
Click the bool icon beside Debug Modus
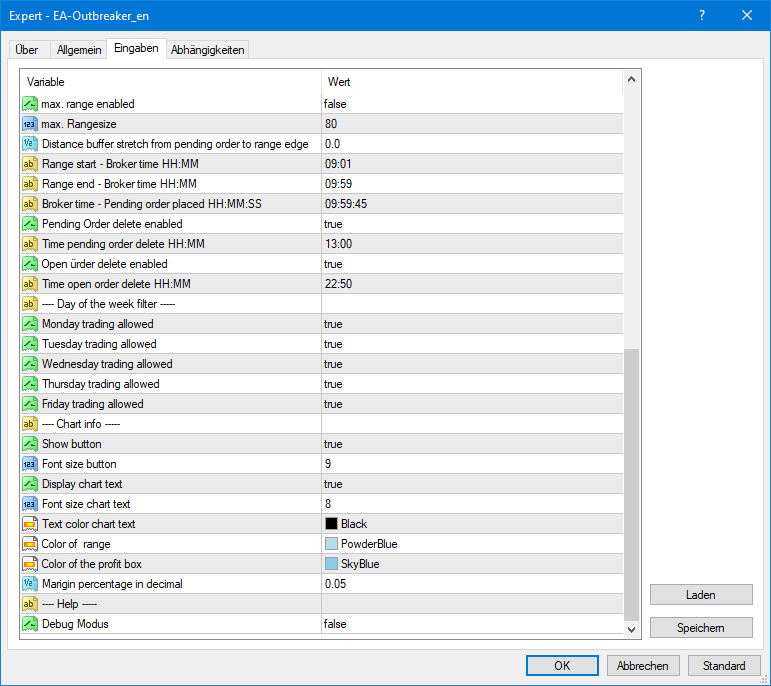pos(30,624)
